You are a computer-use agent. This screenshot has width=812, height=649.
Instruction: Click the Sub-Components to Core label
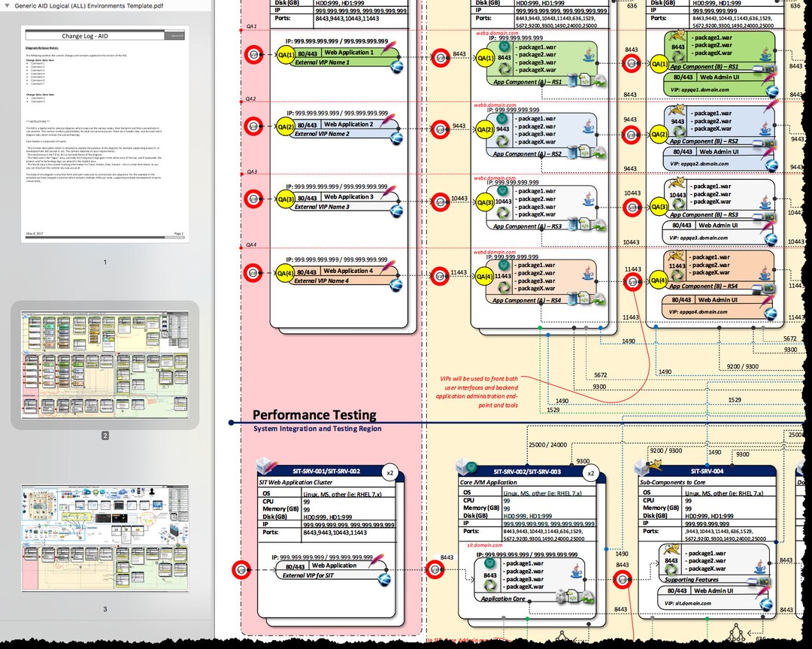(673, 482)
